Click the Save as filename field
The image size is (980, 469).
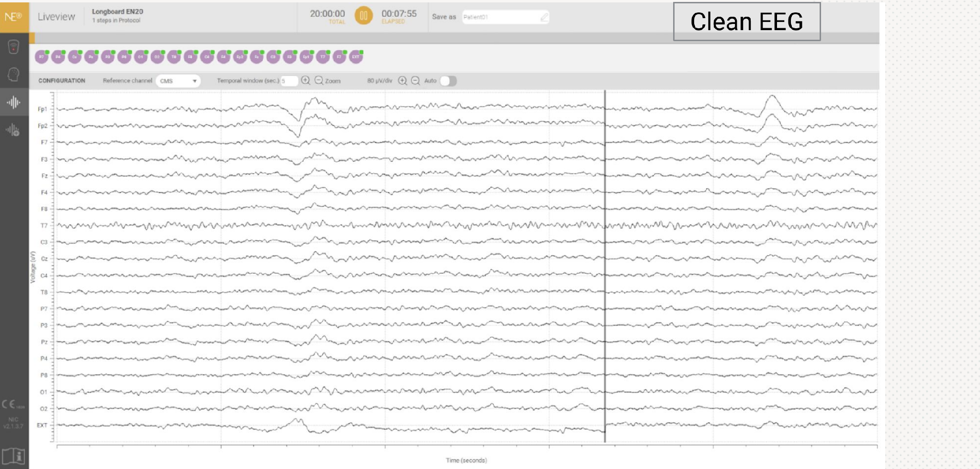click(505, 17)
